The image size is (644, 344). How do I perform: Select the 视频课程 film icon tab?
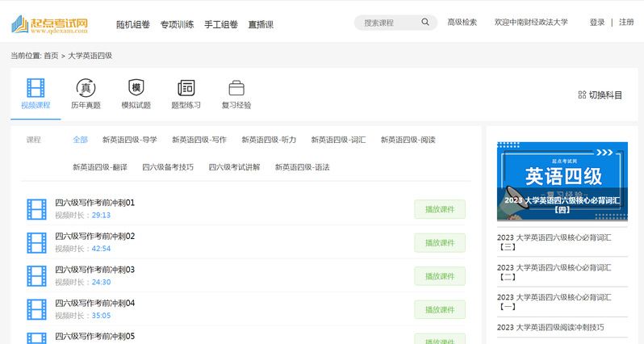[36, 88]
